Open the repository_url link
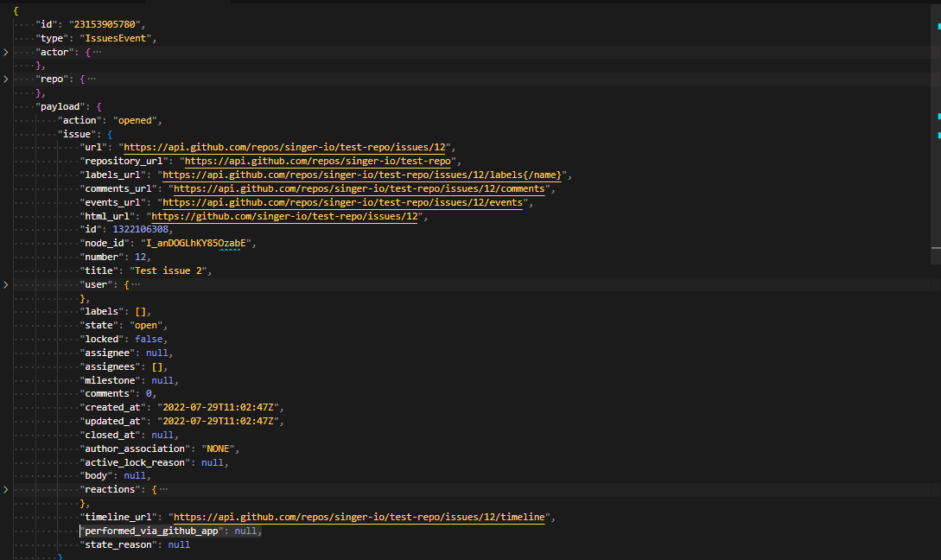Image resolution: width=941 pixels, height=560 pixels. [317, 161]
